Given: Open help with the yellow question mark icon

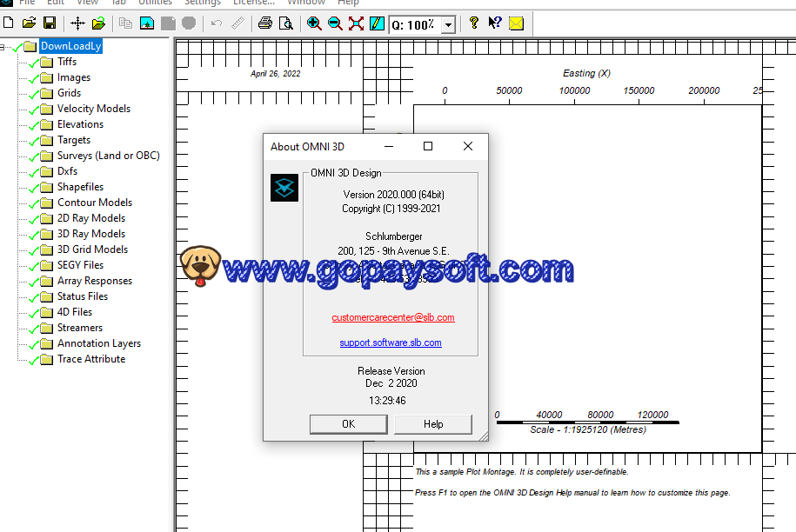Looking at the screenshot, I should tap(473, 23).
